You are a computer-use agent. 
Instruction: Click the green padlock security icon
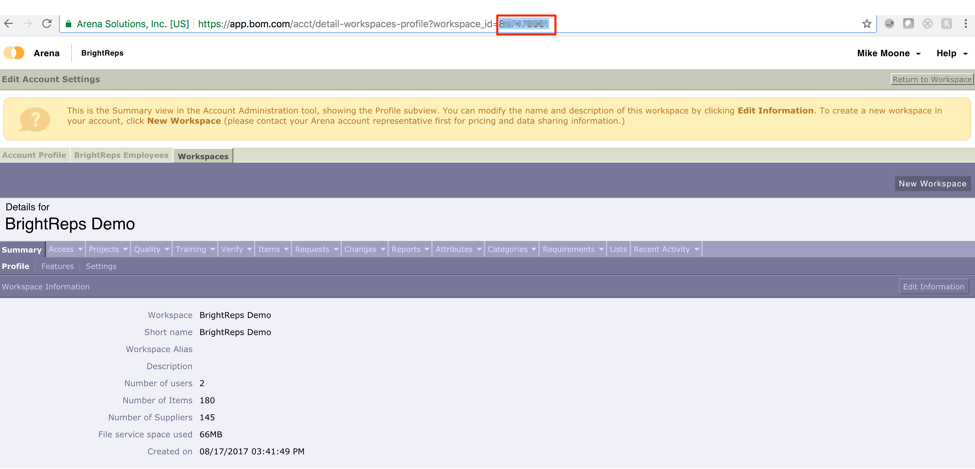[69, 24]
